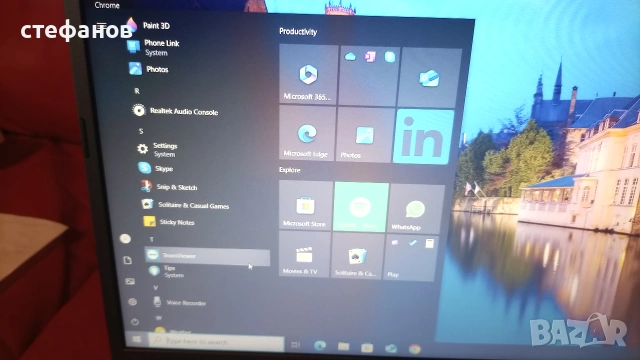Click the 'Type here to search' box
The width and height of the screenshot is (640, 360).
[x=216, y=342]
